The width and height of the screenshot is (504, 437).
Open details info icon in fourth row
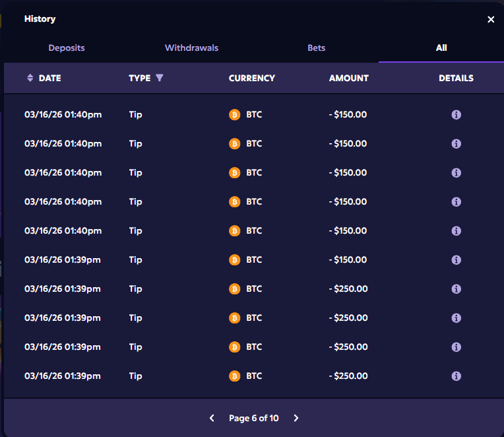click(456, 202)
